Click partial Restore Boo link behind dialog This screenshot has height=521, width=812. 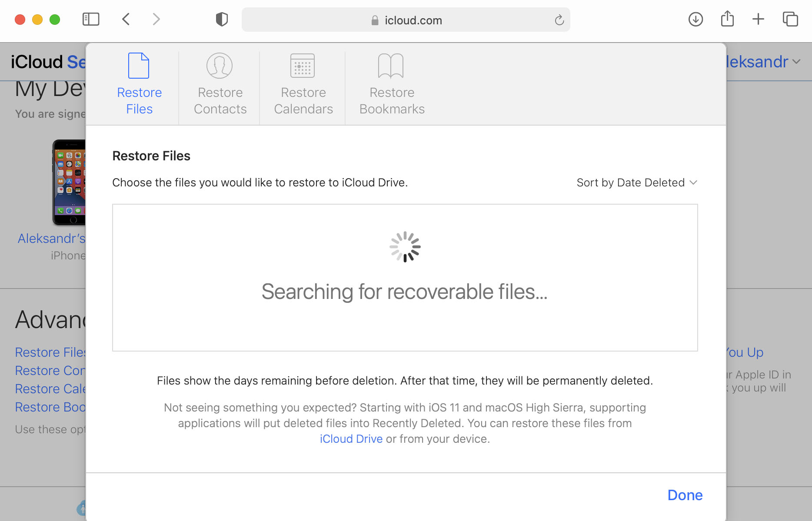tap(50, 407)
